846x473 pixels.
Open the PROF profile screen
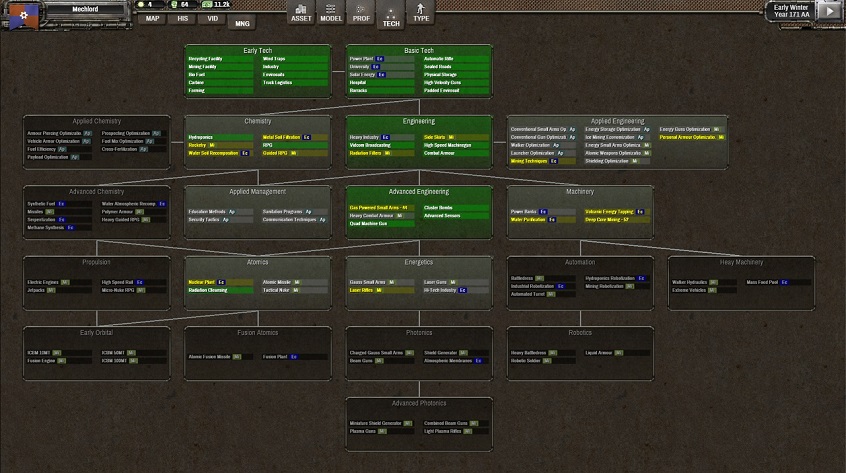361,13
